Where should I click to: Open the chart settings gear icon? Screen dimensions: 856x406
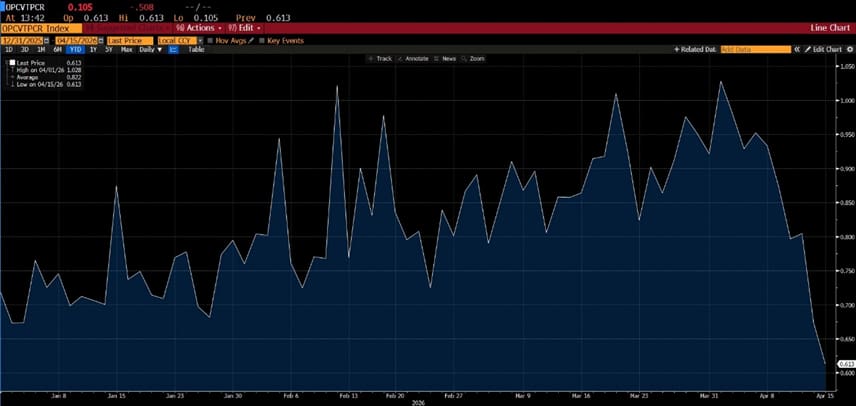coord(848,49)
